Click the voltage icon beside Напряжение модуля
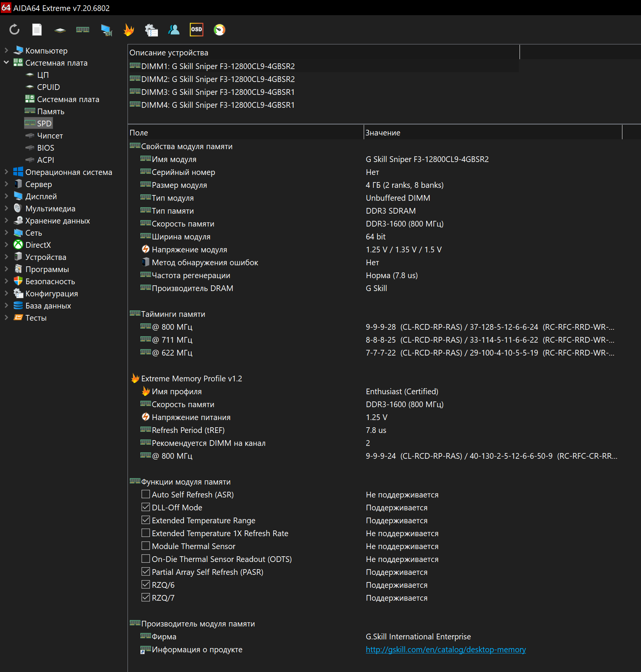641x672 pixels. (146, 249)
